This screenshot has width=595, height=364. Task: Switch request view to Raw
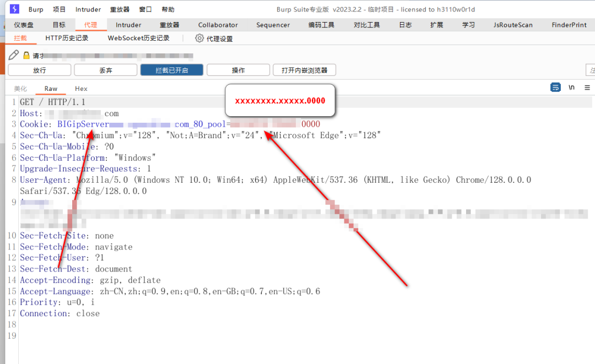pos(51,89)
